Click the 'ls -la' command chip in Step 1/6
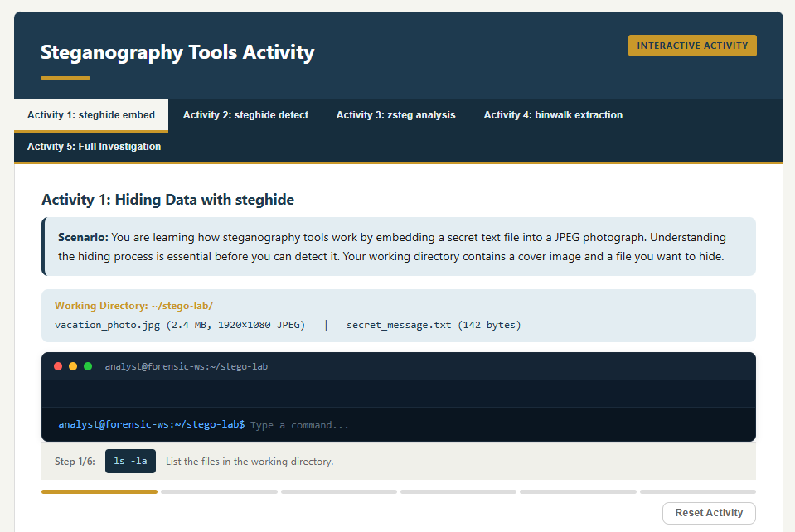795x532 pixels. click(x=129, y=462)
